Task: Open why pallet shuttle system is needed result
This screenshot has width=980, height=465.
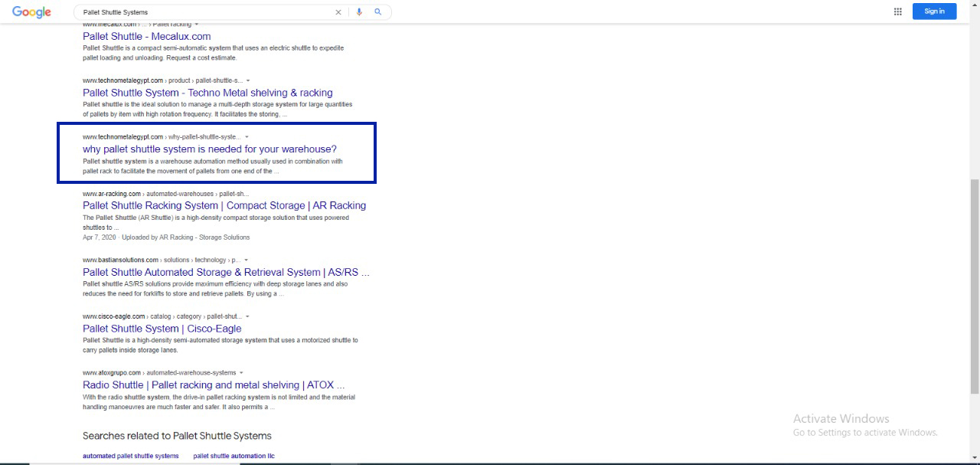Action: pyautogui.click(x=210, y=149)
